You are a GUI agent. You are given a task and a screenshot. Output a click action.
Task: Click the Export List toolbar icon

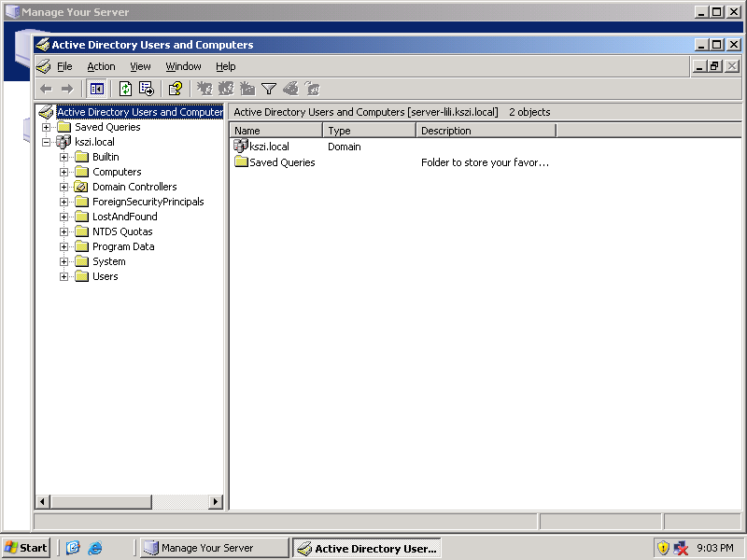(147, 89)
